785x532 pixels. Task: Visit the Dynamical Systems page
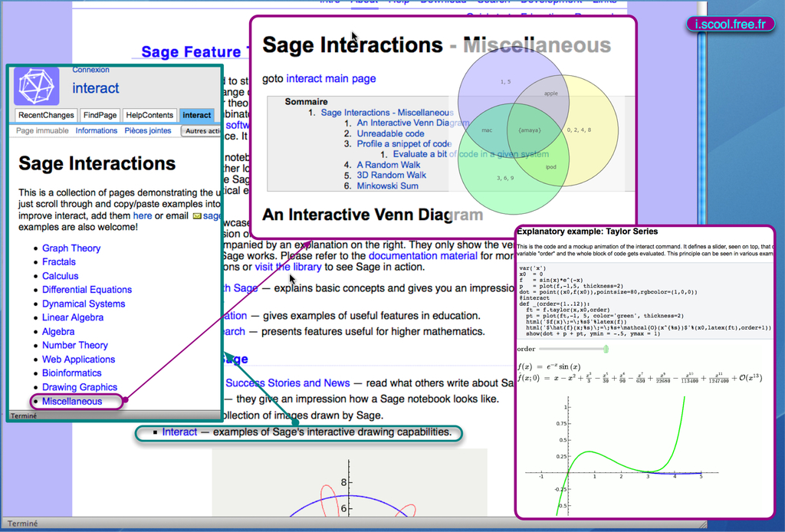(x=84, y=304)
